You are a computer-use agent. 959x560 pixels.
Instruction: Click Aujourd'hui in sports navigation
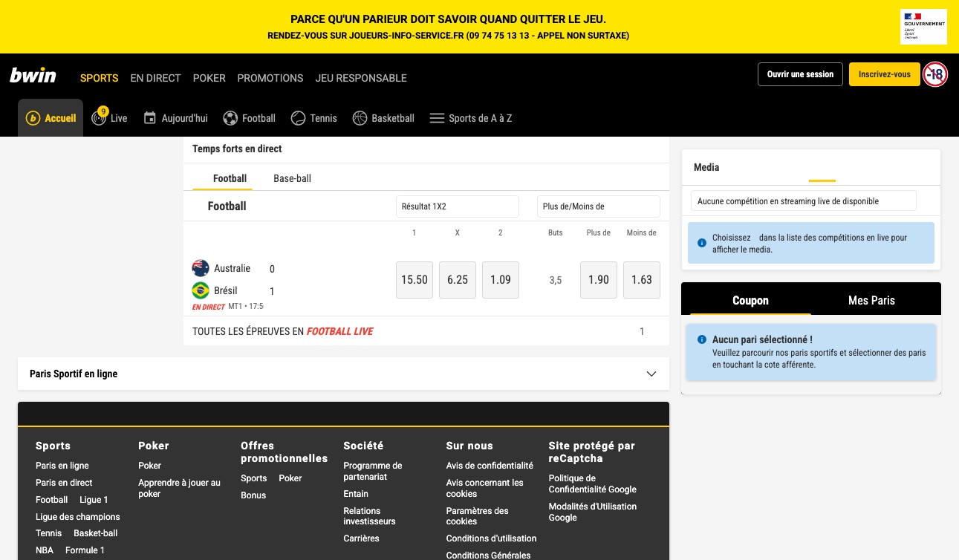(175, 118)
